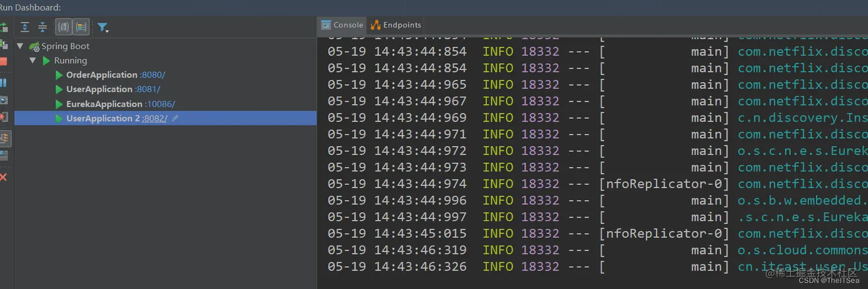Click log line timestamped 14:43:44:967
Screen dimensions: 868x289
[x=598, y=101]
